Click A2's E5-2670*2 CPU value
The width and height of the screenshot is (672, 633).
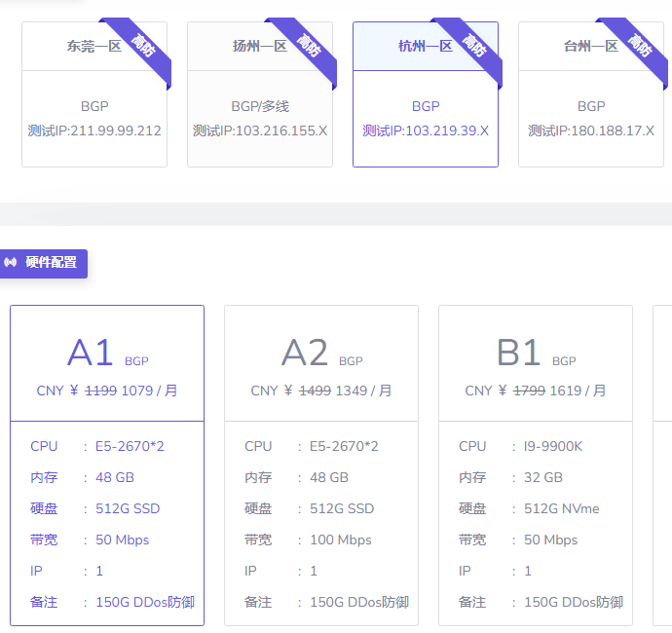tap(344, 447)
